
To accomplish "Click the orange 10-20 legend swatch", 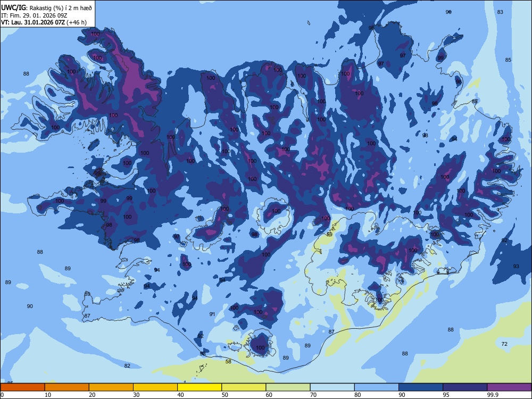I will [x=67, y=387].
